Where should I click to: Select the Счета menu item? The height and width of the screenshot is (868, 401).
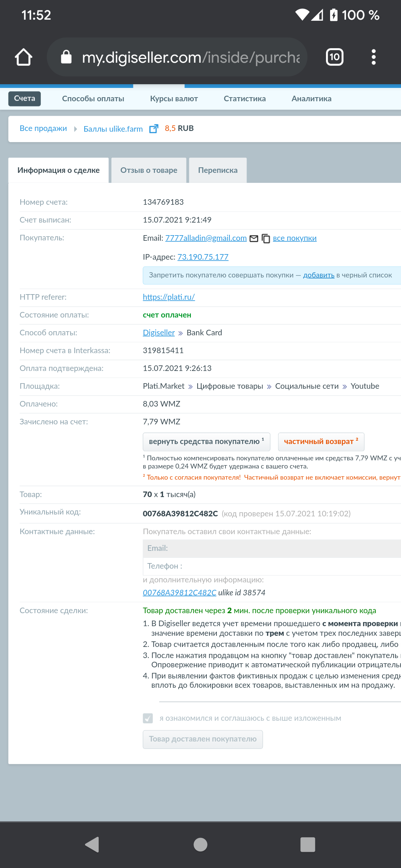pyautogui.click(x=25, y=99)
